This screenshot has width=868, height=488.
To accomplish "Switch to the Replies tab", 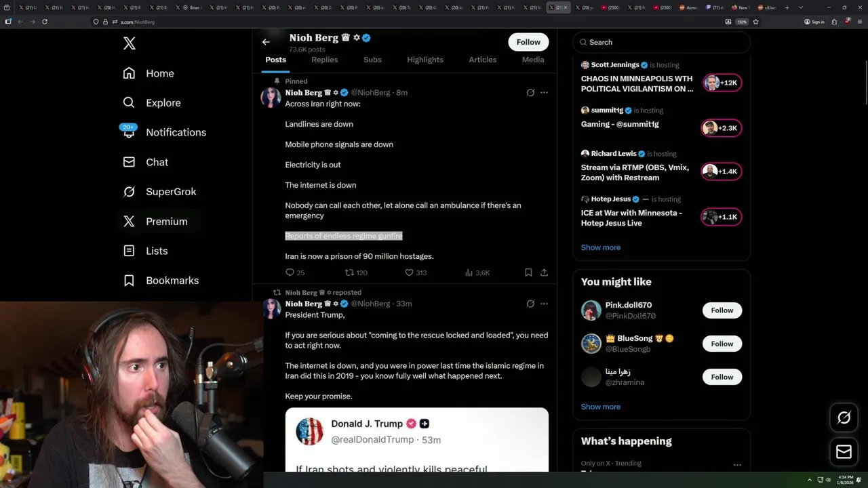I will coord(325,60).
